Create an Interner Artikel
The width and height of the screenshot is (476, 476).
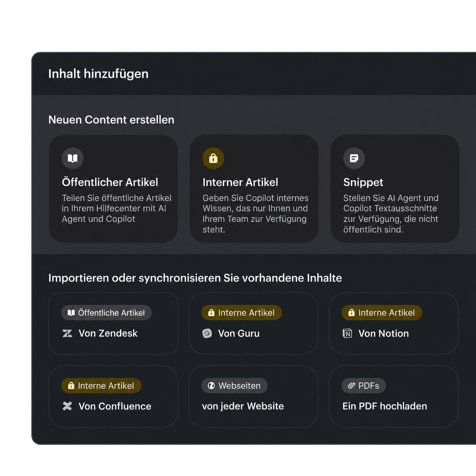(254, 189)
